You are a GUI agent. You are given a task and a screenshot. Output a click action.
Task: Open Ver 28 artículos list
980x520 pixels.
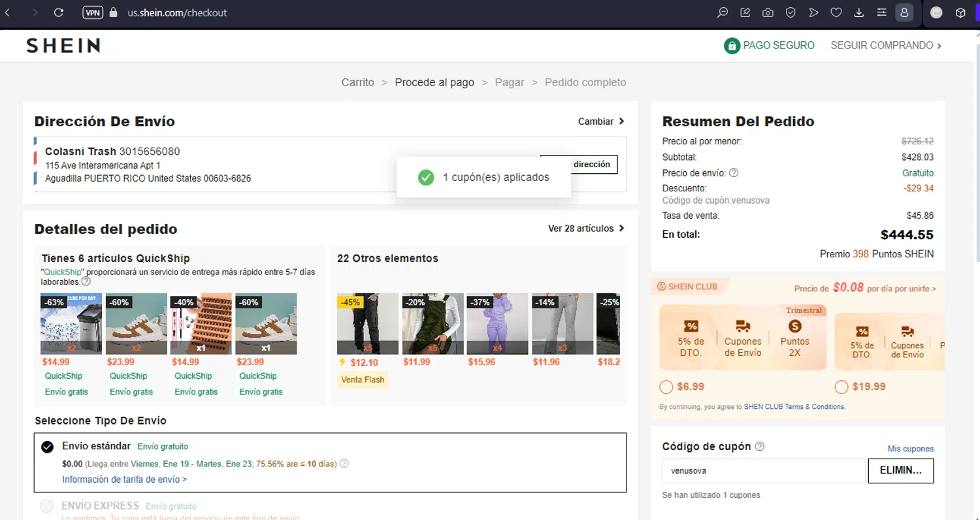coord(586,229)
